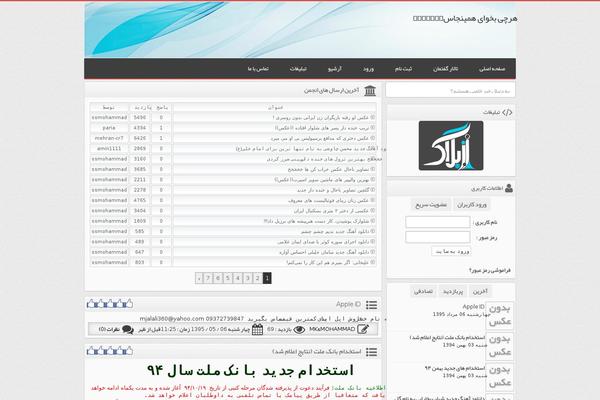The height and width of the screenshot is (400, 600).
Task: Click بدون عکس thumbnail beside استخدام های جدید بهمن ۹۳
Action: coord(499,377)
